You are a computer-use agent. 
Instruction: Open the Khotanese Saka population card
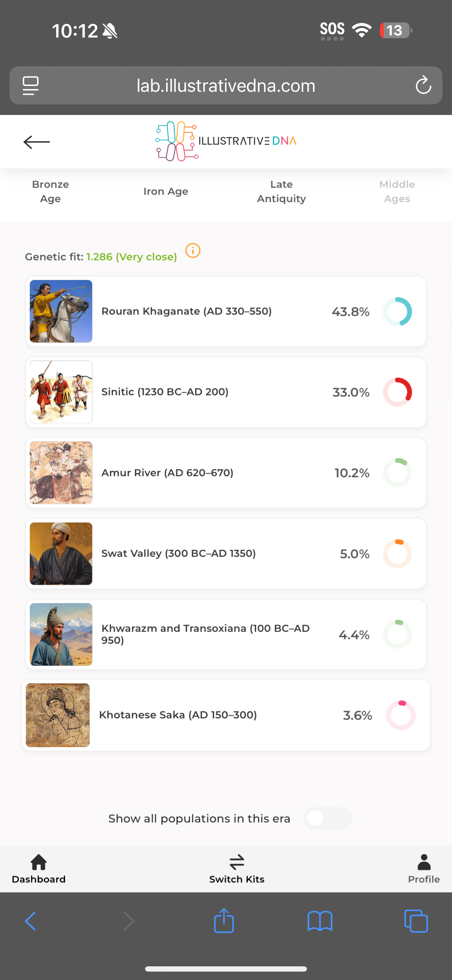(x=226, y=715)
